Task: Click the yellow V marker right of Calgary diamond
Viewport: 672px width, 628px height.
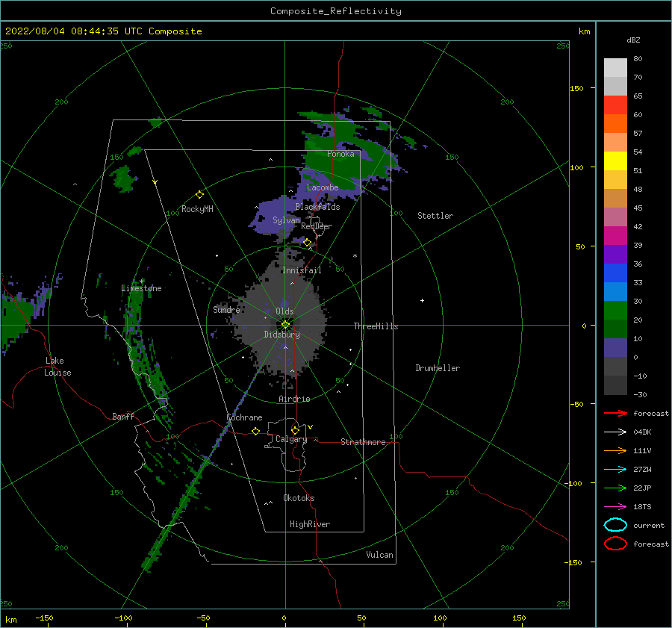Action: pos(311,427)
